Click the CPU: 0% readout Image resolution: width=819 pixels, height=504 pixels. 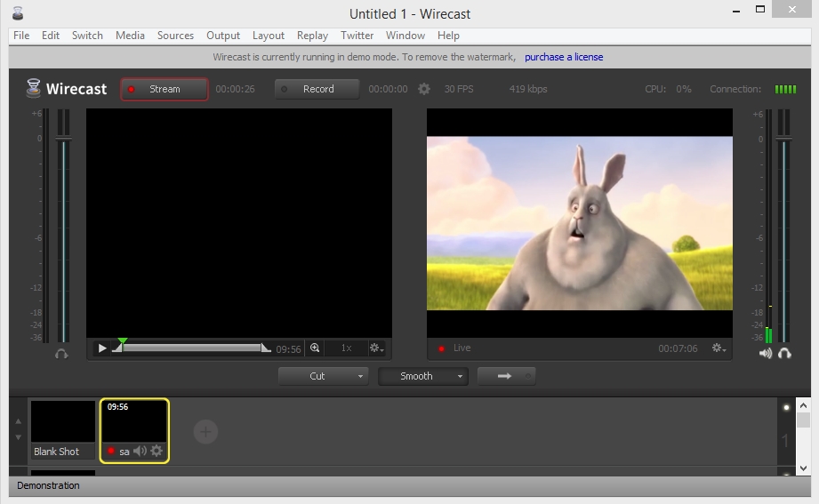pos(668,89)
